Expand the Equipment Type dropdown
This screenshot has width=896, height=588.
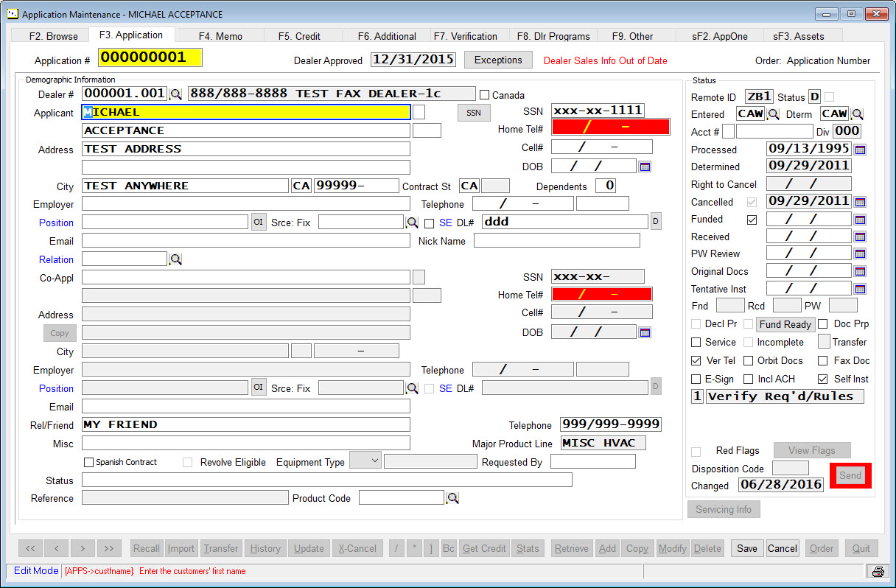(374, 461)
